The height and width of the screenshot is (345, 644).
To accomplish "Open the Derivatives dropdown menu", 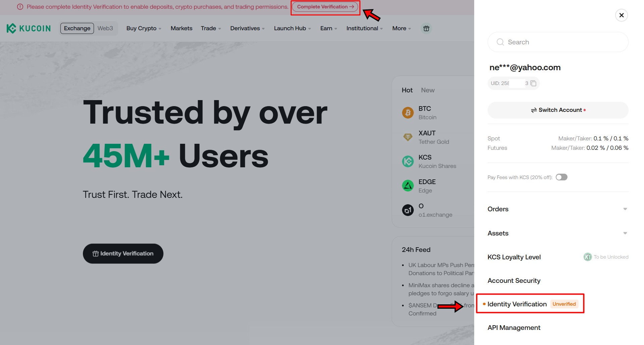I will [247, 28].
